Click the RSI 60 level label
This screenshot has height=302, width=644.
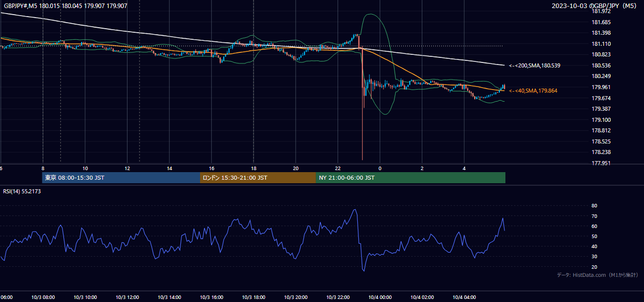(x=594, y=226)
